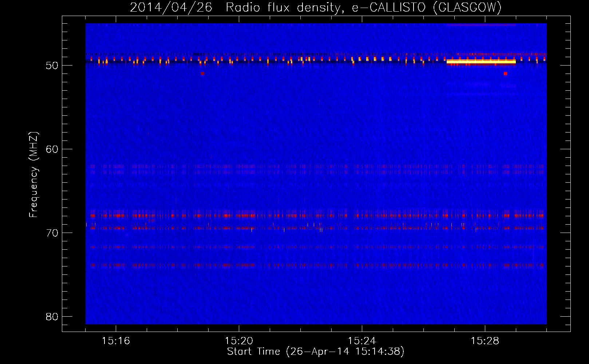Click the red marker below the yellow burst
The height and width of the screenshot is (364, 589).
(x=505, y=74)
